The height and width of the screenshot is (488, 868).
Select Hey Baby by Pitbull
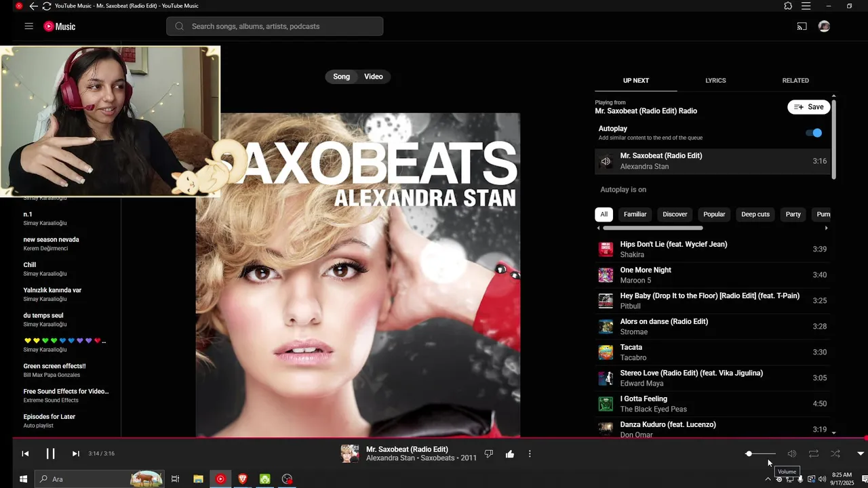712,301
